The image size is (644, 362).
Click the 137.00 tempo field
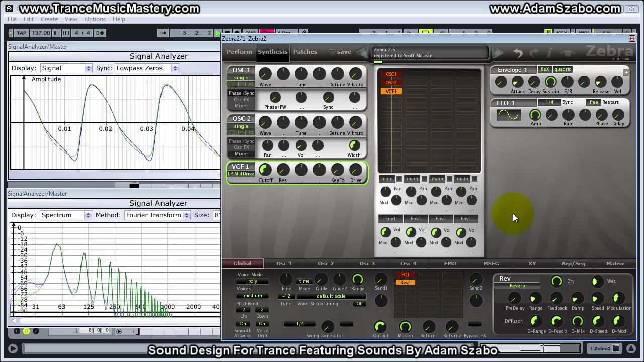pos(41,33)
